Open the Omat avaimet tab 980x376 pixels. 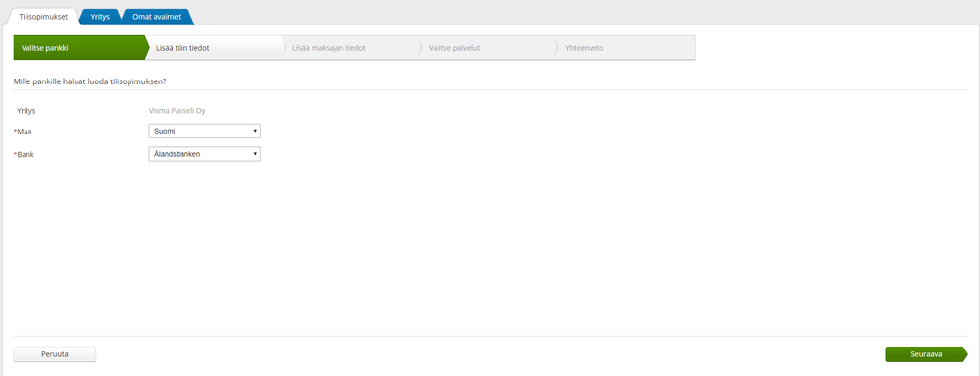[x=156, y=17]
